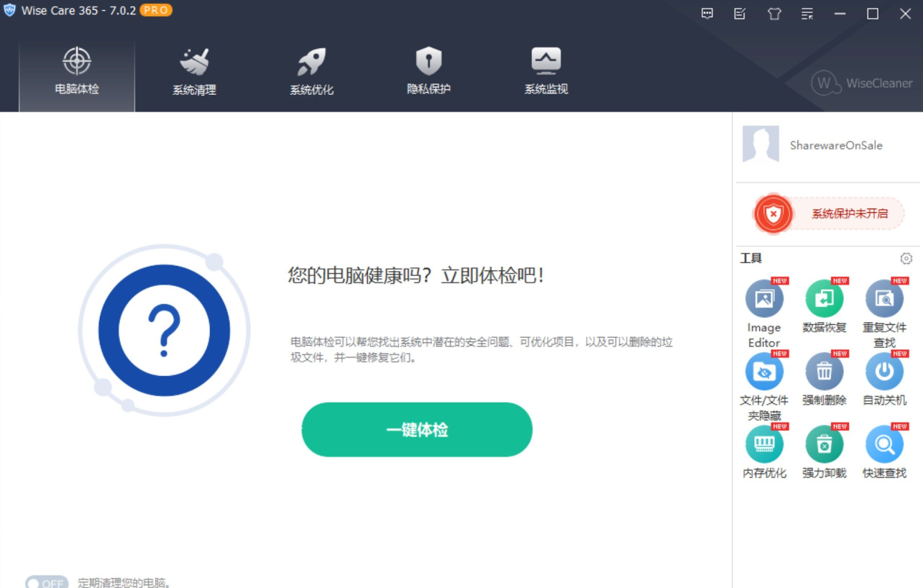The width and height of the screenshot is (923, 588).
Task: Open the skin shirt icon in title bar
Action: [774, 14]
